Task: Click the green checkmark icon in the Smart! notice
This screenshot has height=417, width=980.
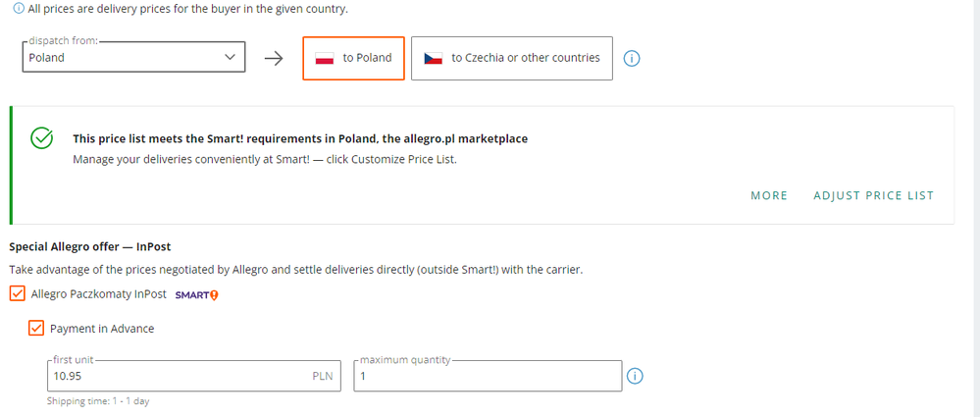Action: coord(42,138)
